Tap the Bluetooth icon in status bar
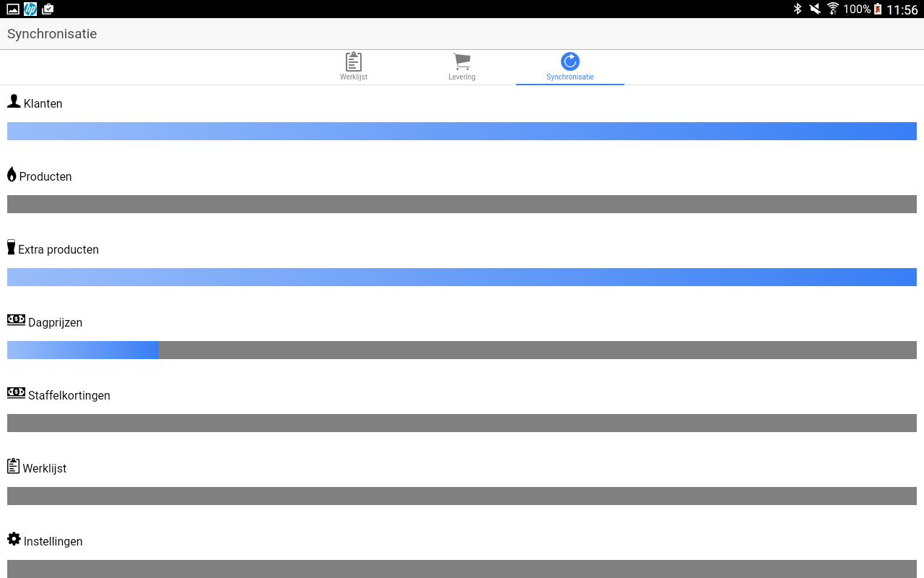The height and width of the screenshot is (578, 924). (x=798, y=9)
